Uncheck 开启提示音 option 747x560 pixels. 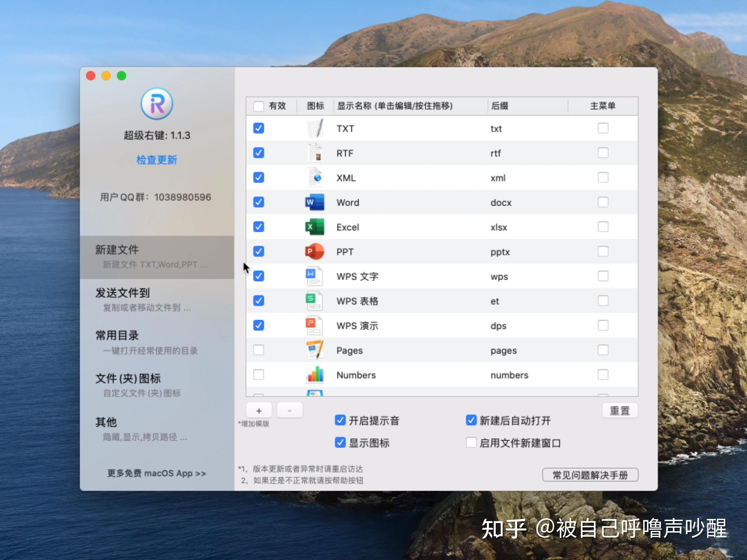pyautogui.click(x=340, y=420)
